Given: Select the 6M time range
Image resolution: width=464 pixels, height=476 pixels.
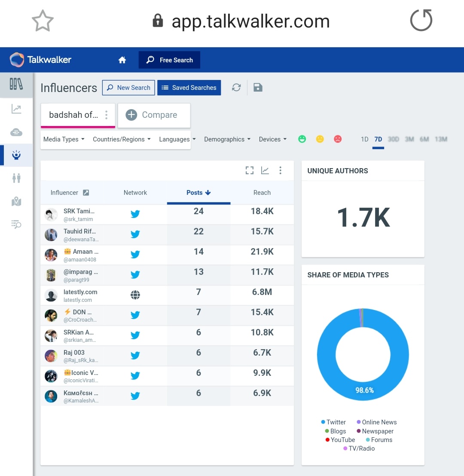Looking at the screenshot, I should [x=424, y=139].
